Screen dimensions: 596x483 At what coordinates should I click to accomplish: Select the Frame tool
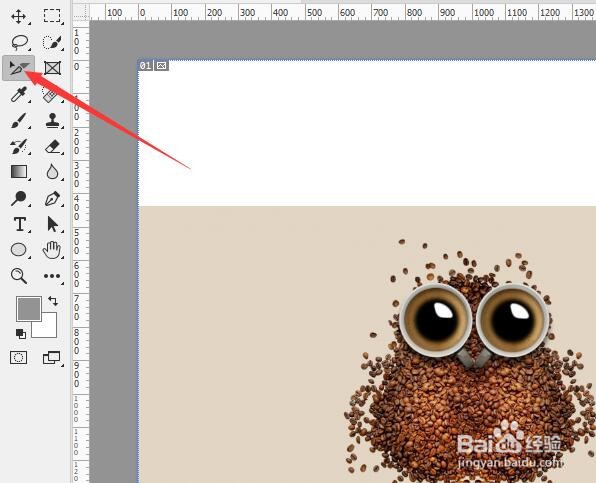(52, 68)
